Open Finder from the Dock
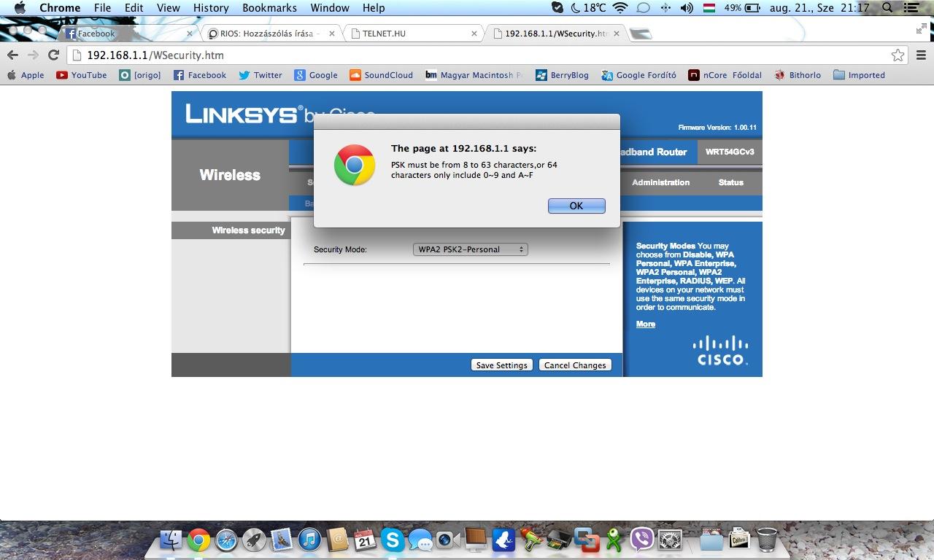 click(x=171, y=540)
